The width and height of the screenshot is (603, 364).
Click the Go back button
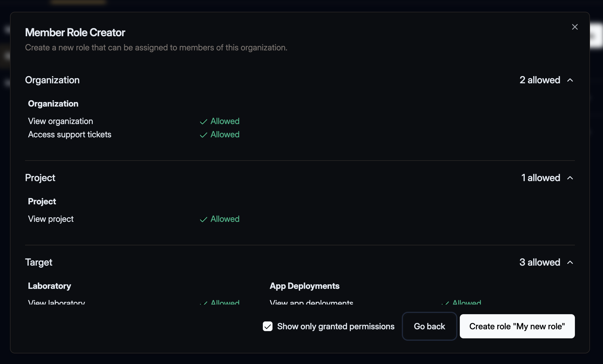(429, 326)
